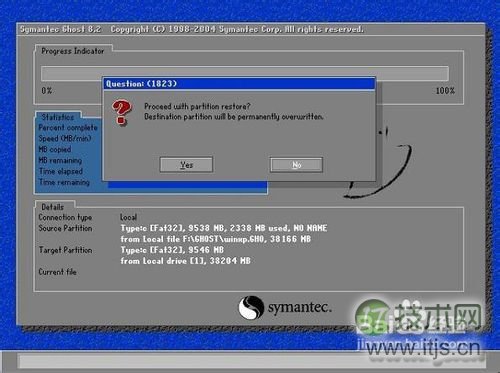Select the Details panel tab

(x=53, y=207)
